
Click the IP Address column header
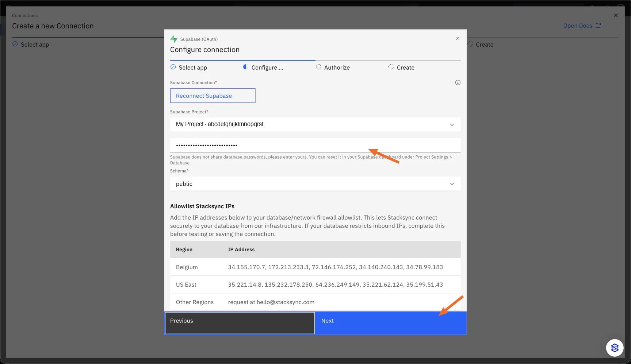(x=241, y=249)
